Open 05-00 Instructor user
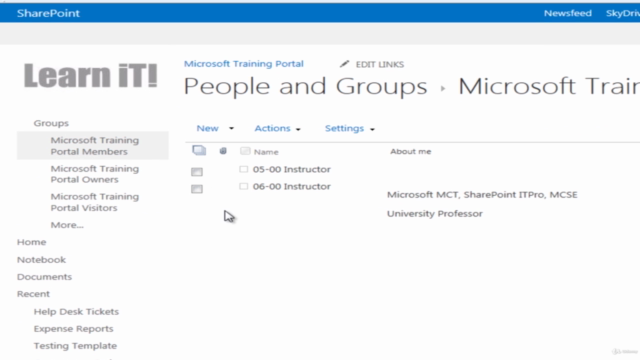Viewport: 640px width, 360px height. click(x=291, y=169)
